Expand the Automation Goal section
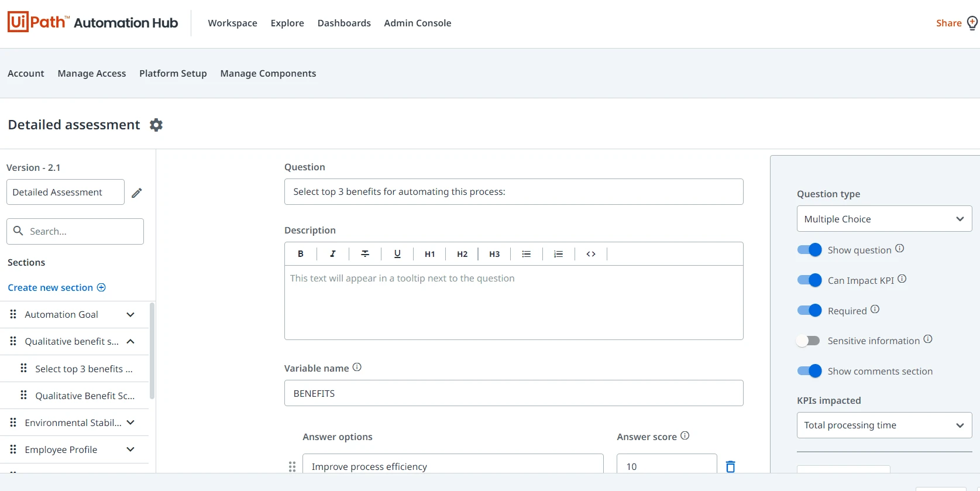The image size is (980, 491). pyautogui.click(x=130, y=315)
